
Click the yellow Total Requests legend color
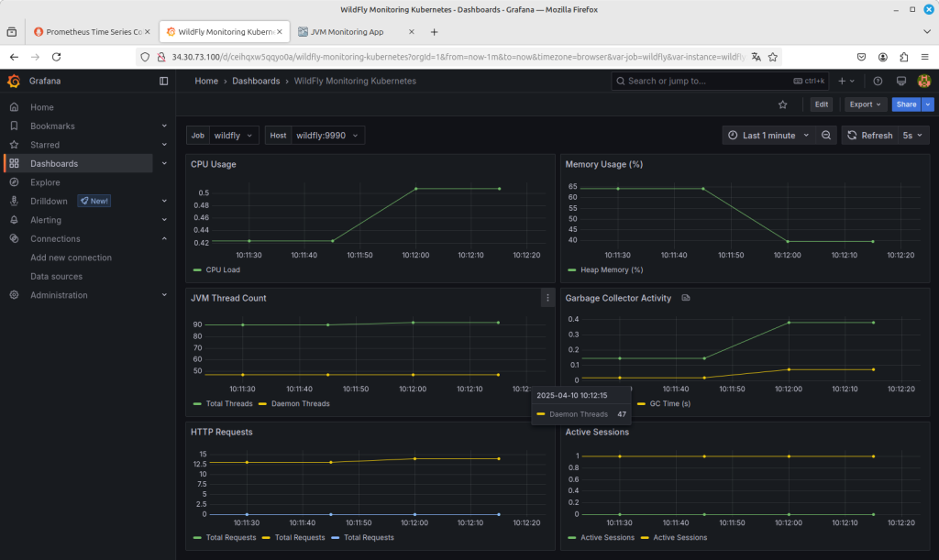pyautogui.click(x=266, y=537)
